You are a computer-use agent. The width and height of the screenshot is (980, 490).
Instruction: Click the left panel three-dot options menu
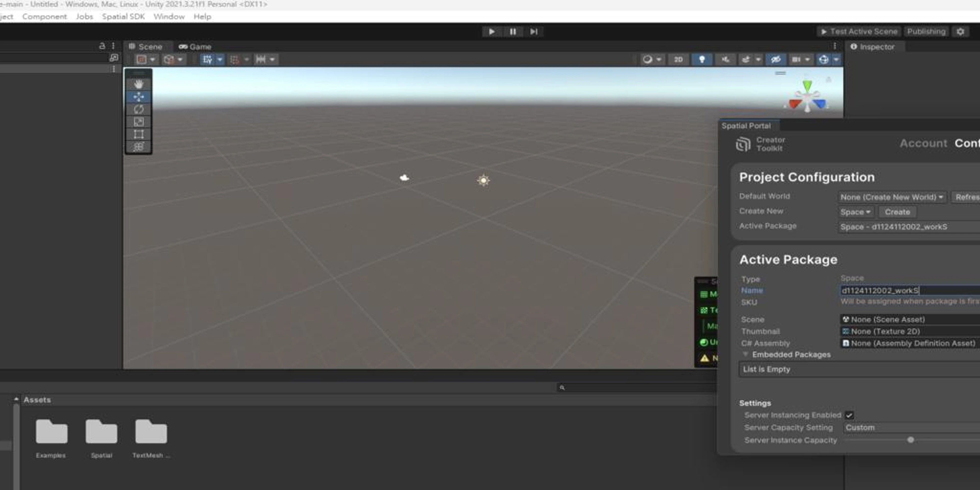coord(113,46)
